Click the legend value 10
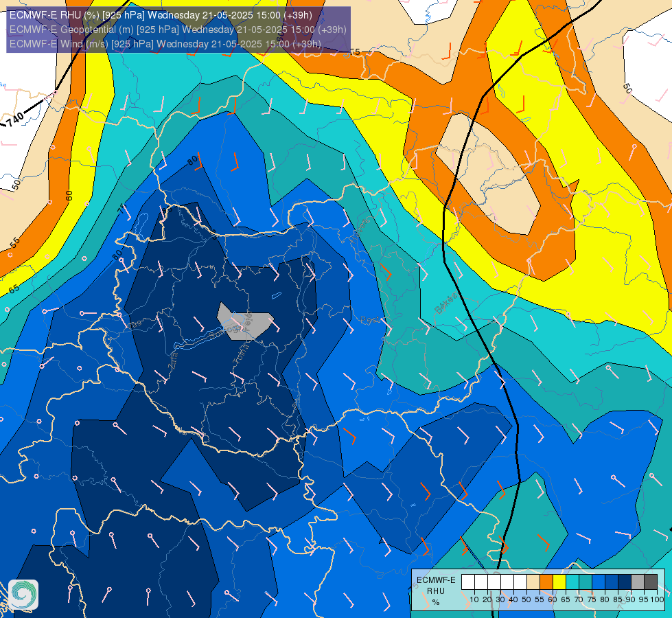The height and width of the screenshot is (618, 672). coord(474,599)
